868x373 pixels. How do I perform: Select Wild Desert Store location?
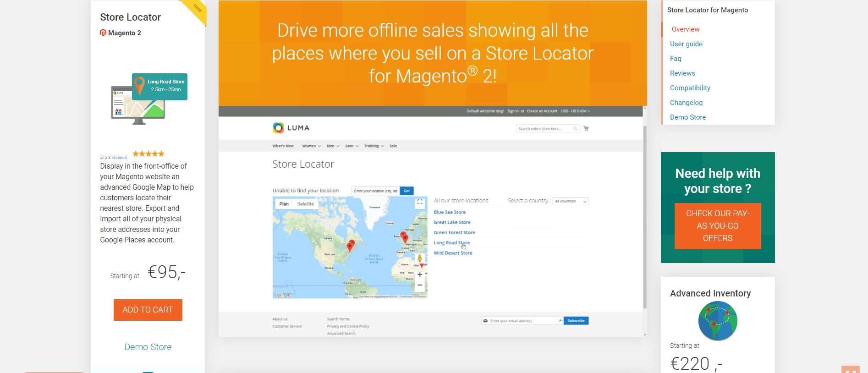click(x=453, y=253)
